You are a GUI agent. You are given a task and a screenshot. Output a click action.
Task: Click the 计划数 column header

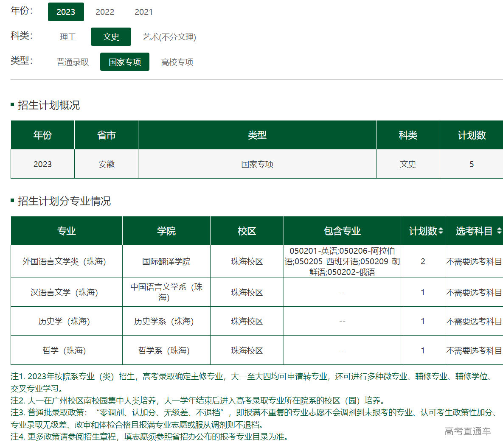[x=423, y=231]
